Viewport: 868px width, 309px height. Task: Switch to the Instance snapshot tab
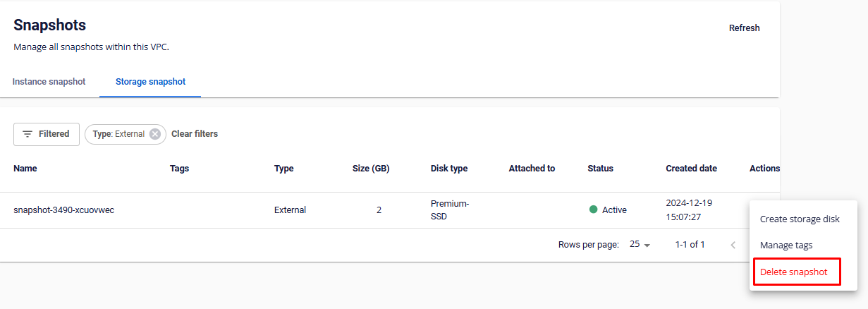click(x=49, y=82)
